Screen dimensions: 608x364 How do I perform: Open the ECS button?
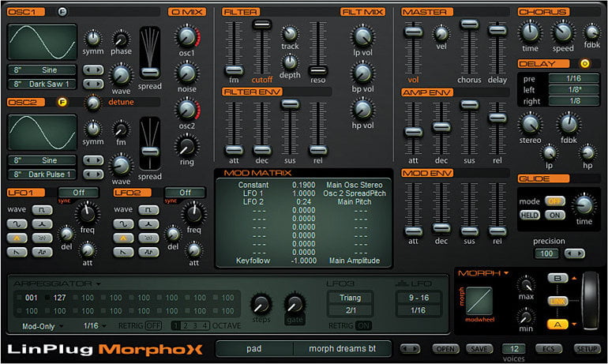pos(548,349)
